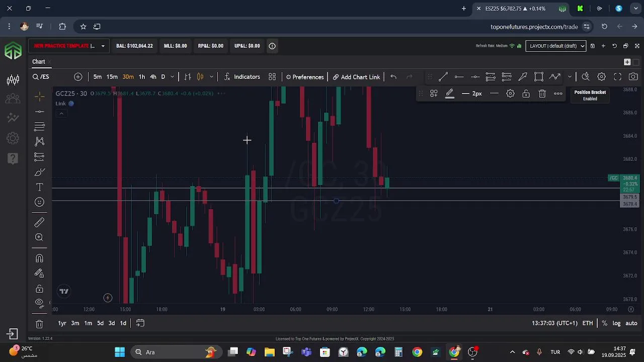Image resolution: width=644 pixels, height=362 pixels.
Task: Open drawing settings gear in floating toolbar
Action: pyautogui.click(x=510, y=94)
